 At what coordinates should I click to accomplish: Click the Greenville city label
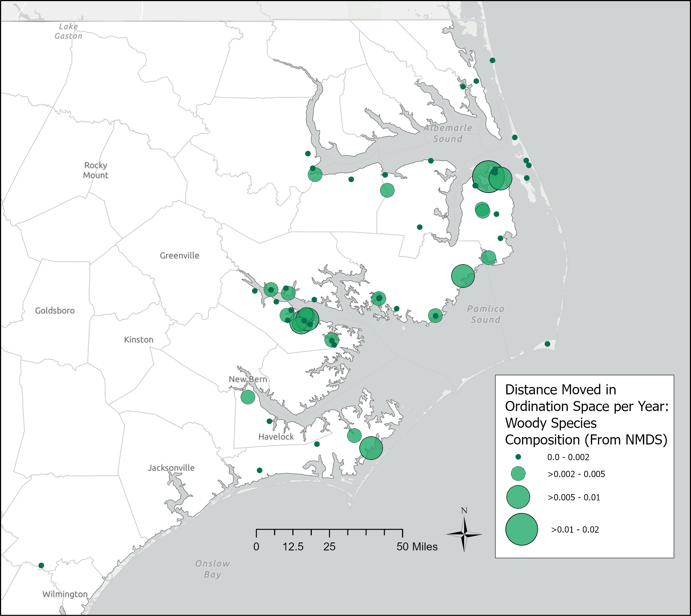coord(180,255)
